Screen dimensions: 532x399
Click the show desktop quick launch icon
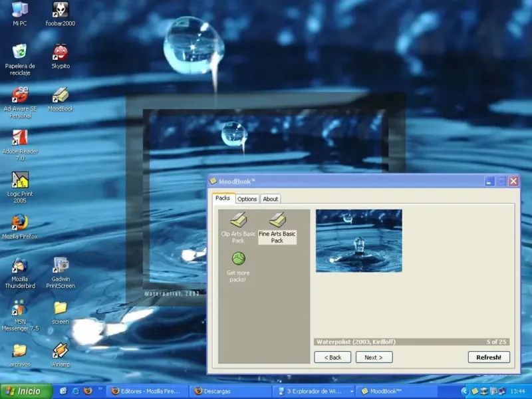[x=63, y=391]
